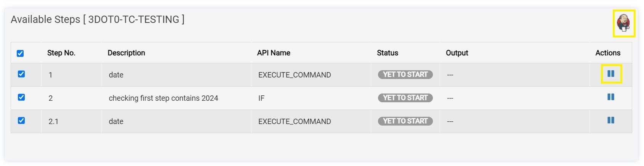
Task: Click YET TO START badge for step 1
Action: [405, 74]
